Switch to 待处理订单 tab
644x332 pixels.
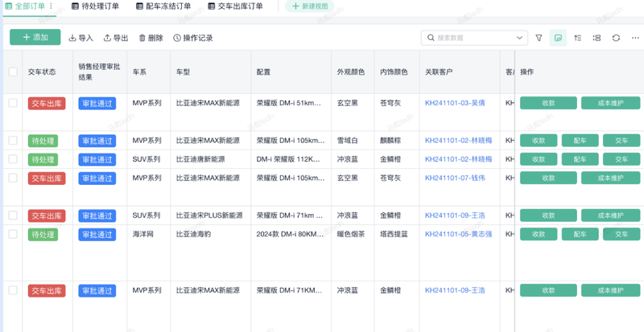click(x=95, y=6)
